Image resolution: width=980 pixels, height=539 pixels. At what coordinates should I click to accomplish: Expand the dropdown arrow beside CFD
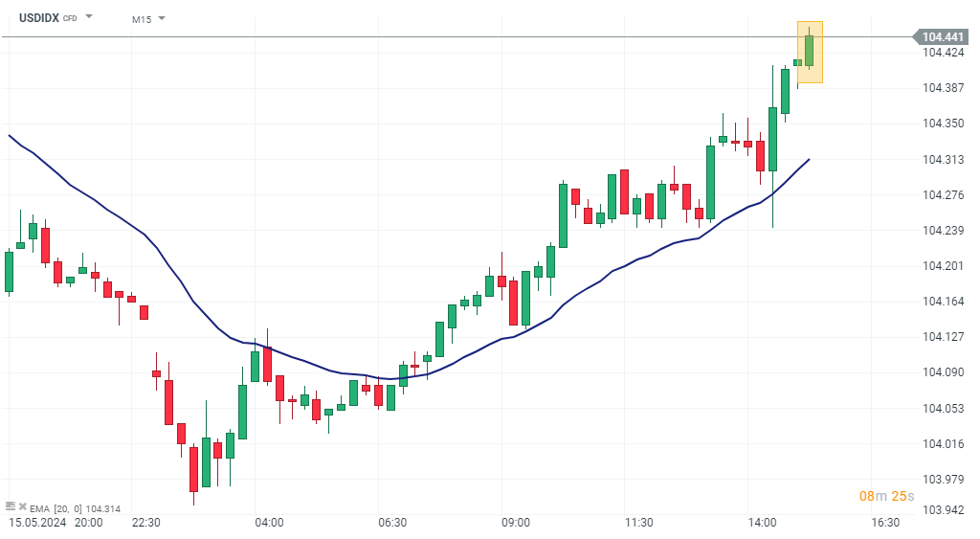89,17
